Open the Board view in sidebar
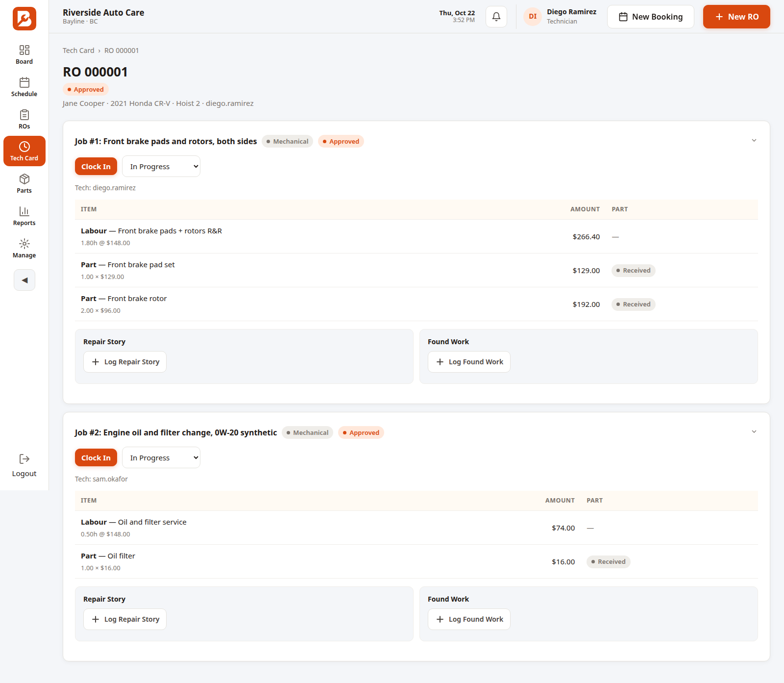Screen dimensions: 784x683 click(x=24, y=55)
